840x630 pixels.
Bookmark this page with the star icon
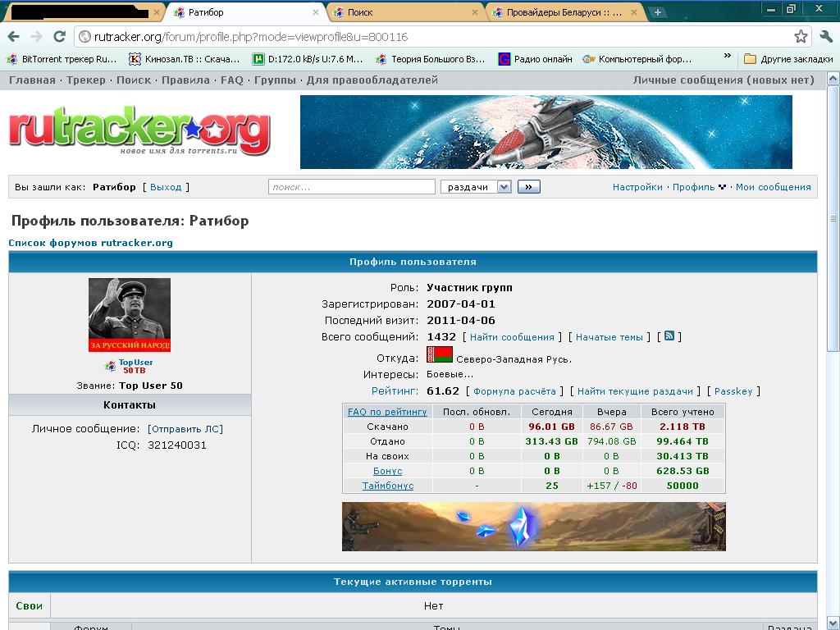point(801,36)
